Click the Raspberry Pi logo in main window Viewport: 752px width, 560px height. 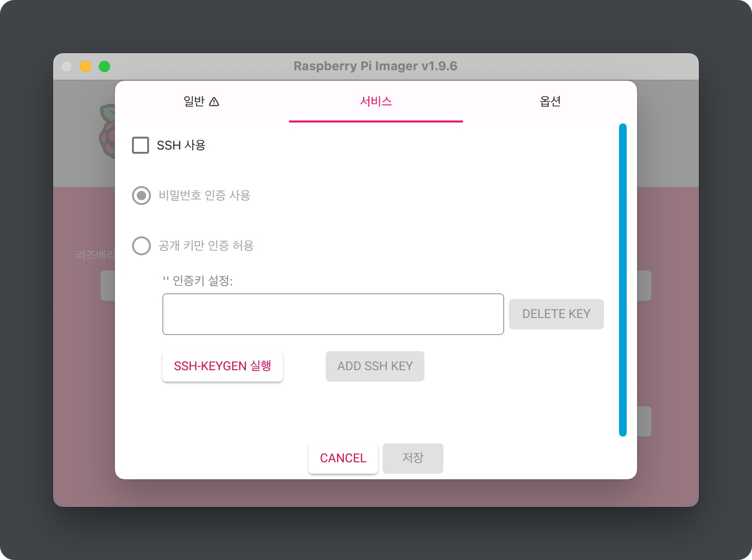coord(107,131)
